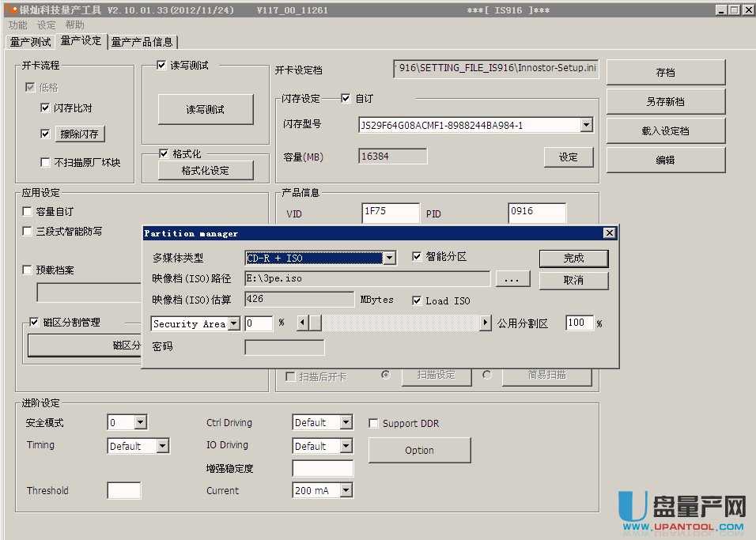Enable the Support DDR checkbox
756x540 pixels.
(x=374, y=424)
